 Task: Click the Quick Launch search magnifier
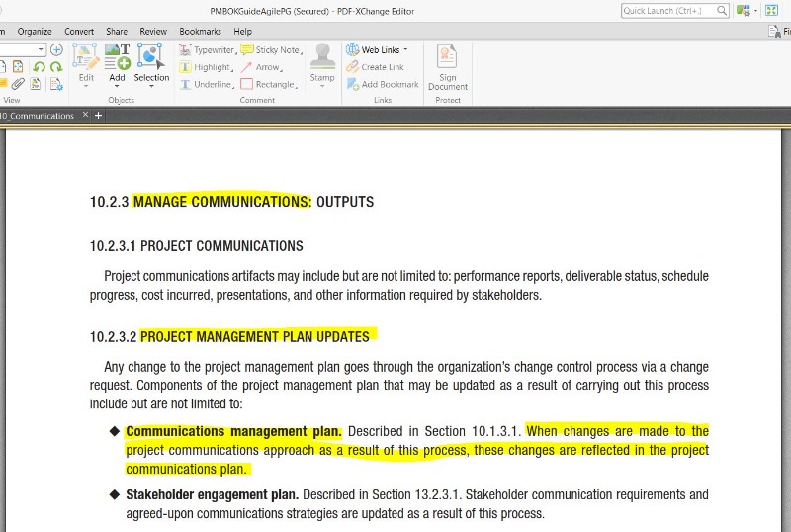tap(722, 11)
